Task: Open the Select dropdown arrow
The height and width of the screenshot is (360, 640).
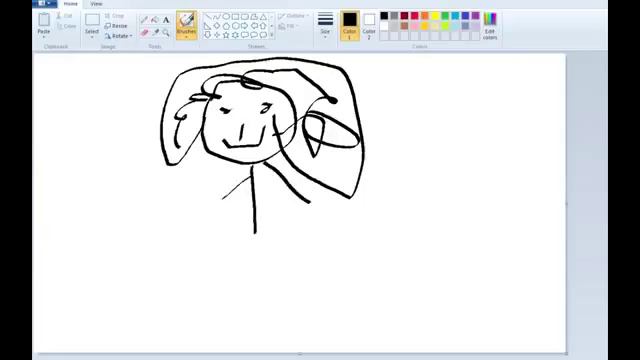Action: [92, 37]
